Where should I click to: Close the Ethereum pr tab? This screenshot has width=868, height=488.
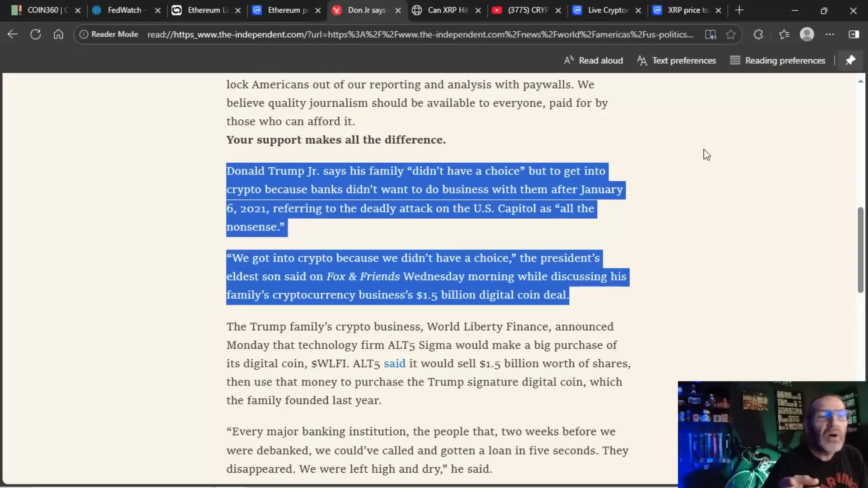click(x=318, y=10)
